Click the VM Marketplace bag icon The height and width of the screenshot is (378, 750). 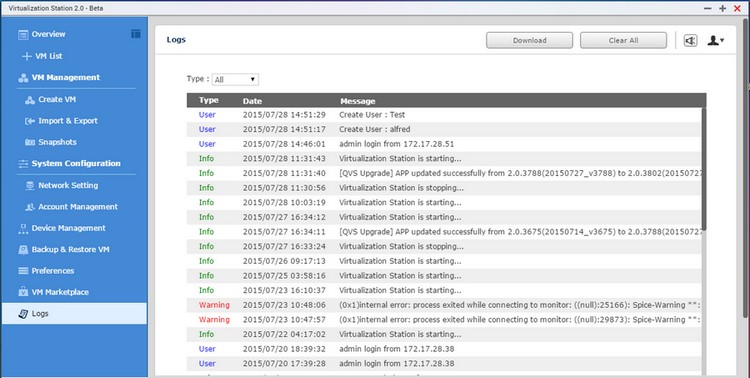click(x=23, y=292)
